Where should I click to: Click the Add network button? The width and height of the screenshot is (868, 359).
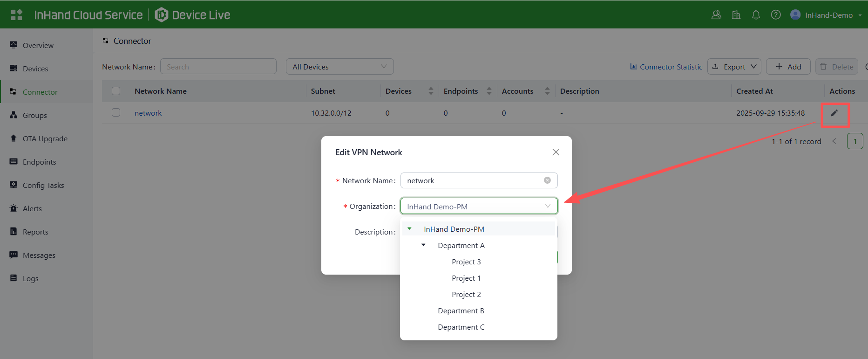[x=788, y=67]
